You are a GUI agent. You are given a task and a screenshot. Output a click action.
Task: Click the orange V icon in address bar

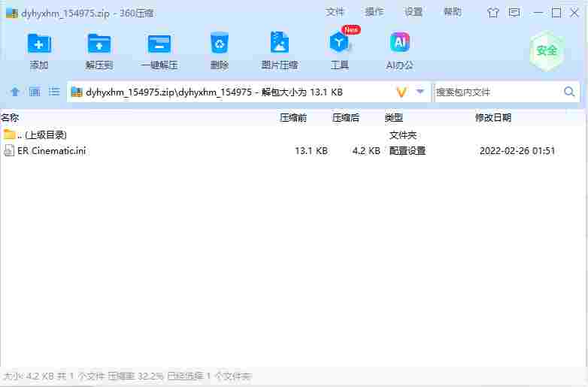pos(402,92)
